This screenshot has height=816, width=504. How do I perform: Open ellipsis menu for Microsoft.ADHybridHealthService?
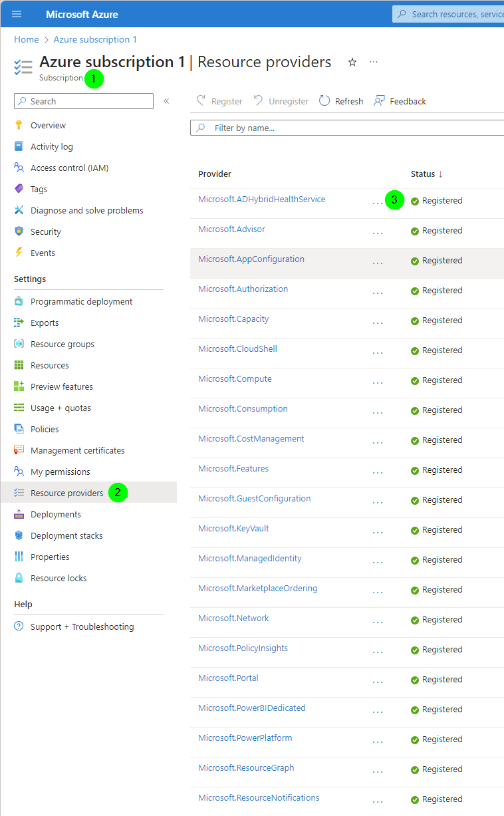[378, 203]
